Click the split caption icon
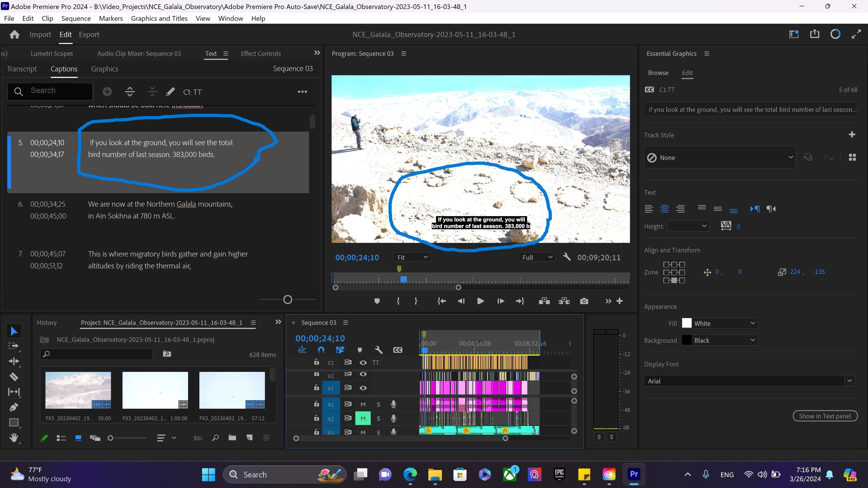 pyautogui.click(x=130, y=91)
